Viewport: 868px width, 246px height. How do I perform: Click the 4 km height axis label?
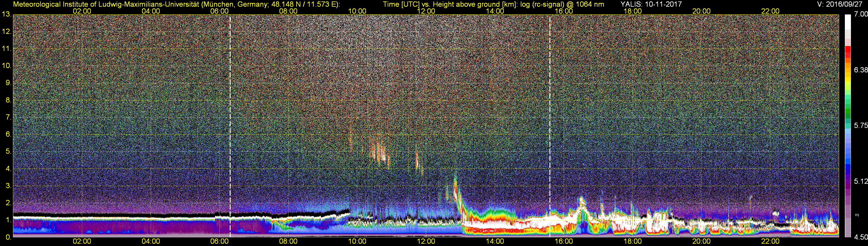point(8,169)
